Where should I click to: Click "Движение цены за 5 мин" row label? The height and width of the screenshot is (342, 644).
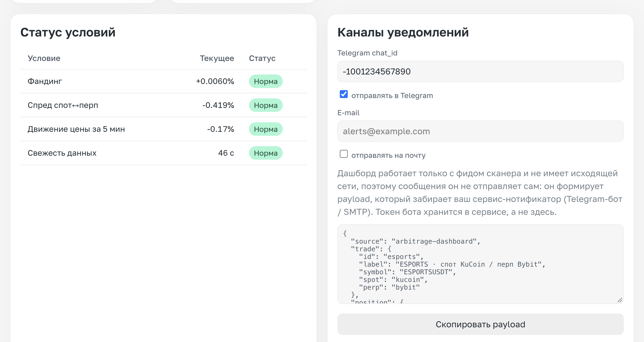click(76, 129)
